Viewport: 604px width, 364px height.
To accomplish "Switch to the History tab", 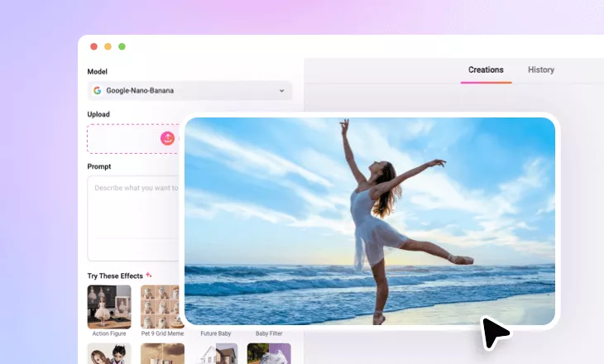I will click(x=541, y=69).
